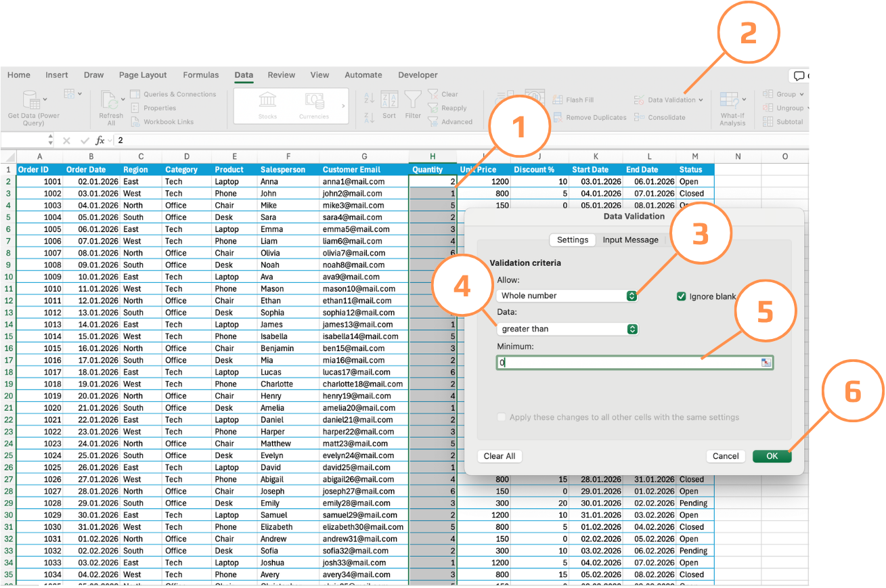
Task: Confirm formula bar entry checkmark
Action: coord(84,141)
